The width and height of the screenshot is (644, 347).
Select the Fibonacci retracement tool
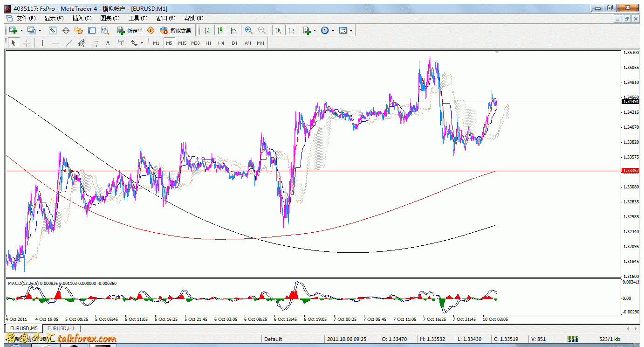pos(95,43)
